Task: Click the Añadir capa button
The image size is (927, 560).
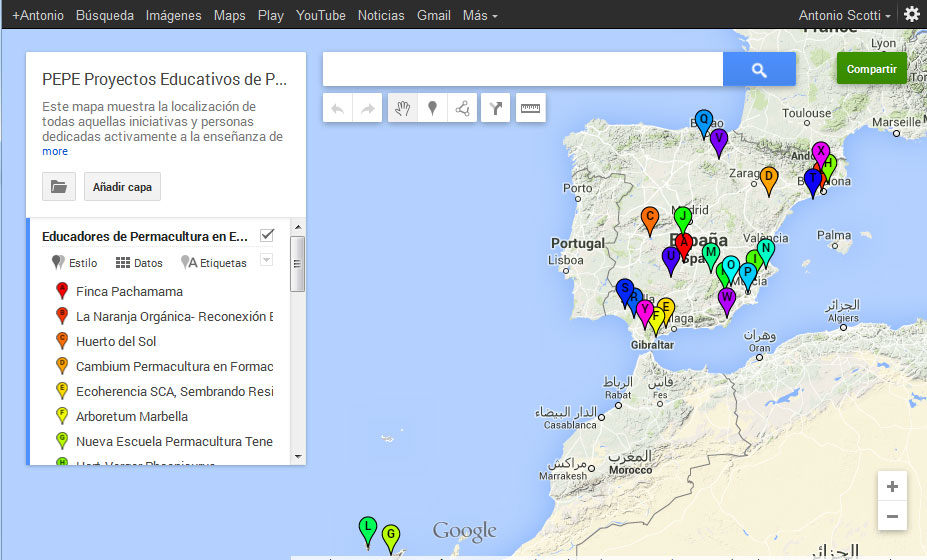Action: pyautogui.click(x=122, y=187)
